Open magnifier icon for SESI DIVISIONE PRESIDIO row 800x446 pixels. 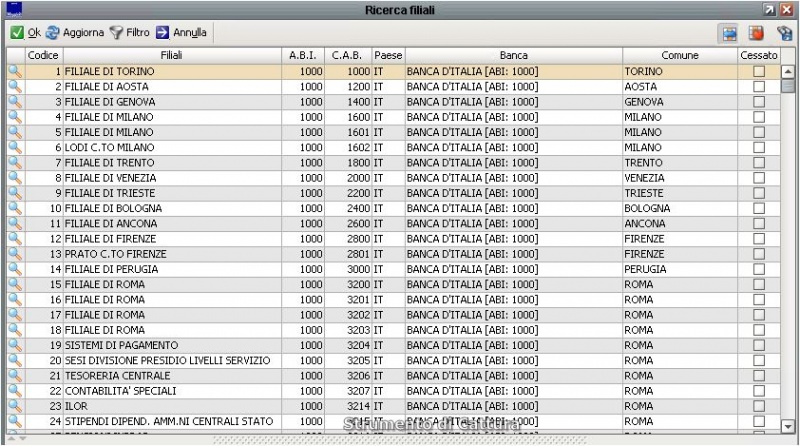[15, 361]
